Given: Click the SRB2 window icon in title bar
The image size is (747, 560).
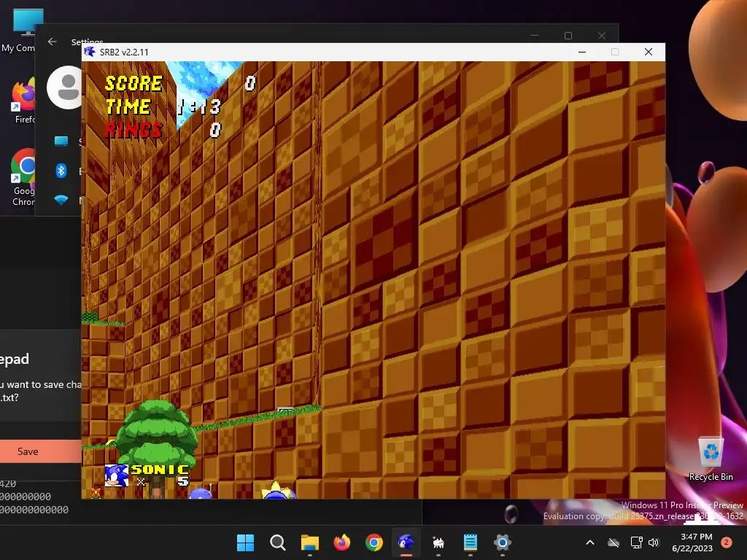Looking at the screenshot, I should click(x=90, y=52).
